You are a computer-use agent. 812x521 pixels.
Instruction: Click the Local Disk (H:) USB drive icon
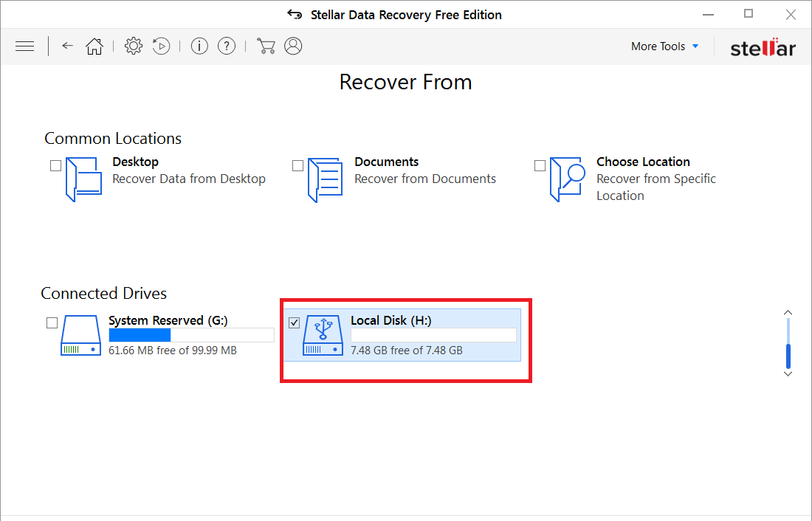click(x=323, y=335)
